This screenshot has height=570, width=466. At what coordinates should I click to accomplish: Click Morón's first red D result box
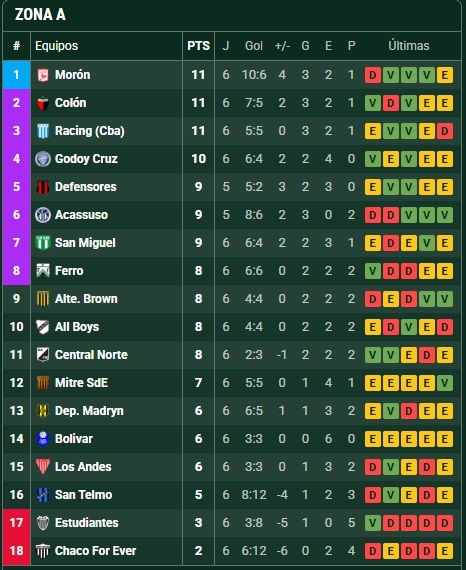(x=373, y=75)
